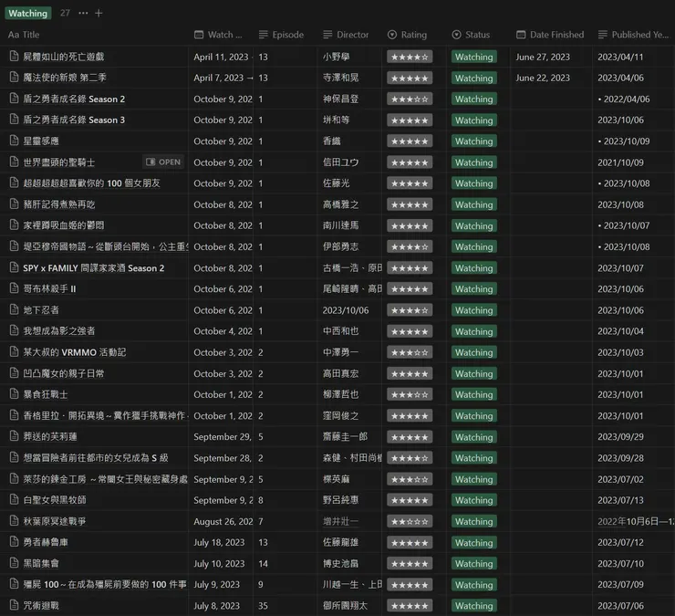Click page icon of 凹凸魔女的親子日常
Viewport: 675px width, 616px height.
(15, 373)
